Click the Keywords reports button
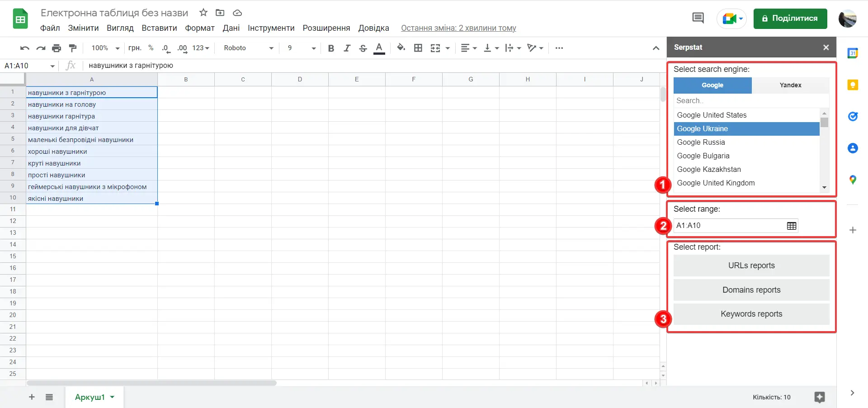The image size is (868, 408). 751,314
